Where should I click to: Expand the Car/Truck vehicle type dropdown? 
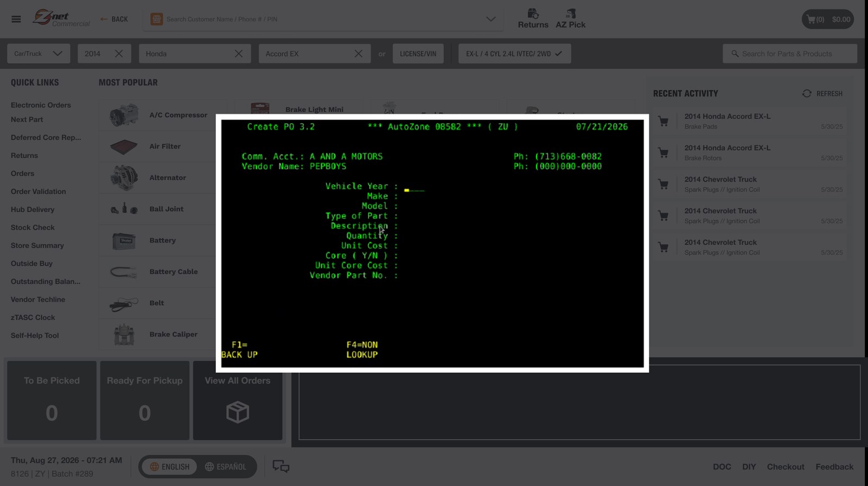tap(39, 54)
